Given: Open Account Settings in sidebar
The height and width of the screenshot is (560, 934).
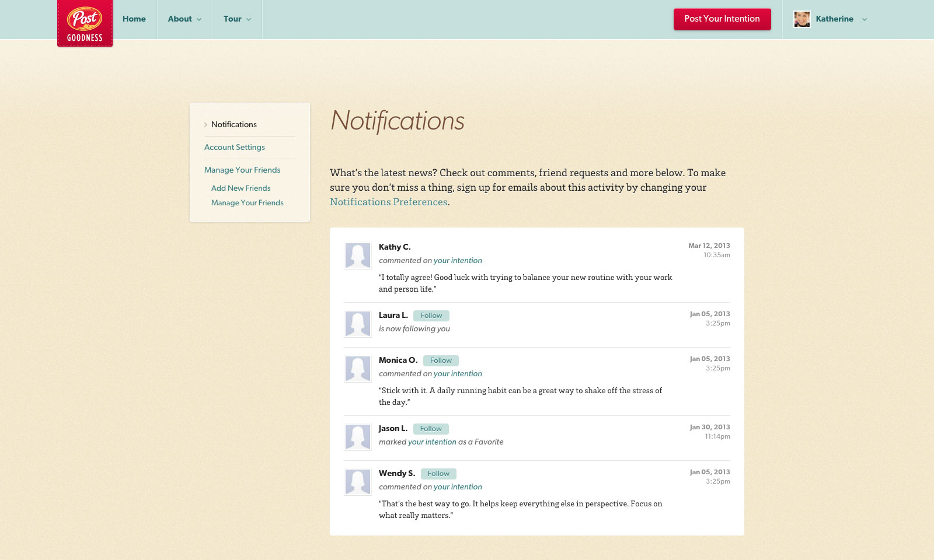Looking at the screenshot, I should [x=235, y=147].
